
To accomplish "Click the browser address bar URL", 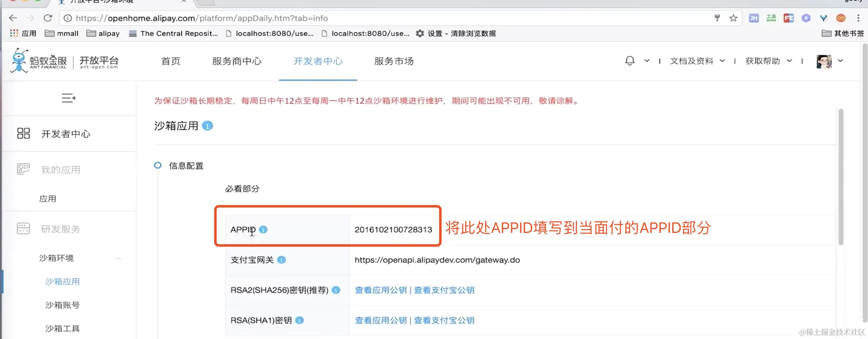I will pos(202,18).
